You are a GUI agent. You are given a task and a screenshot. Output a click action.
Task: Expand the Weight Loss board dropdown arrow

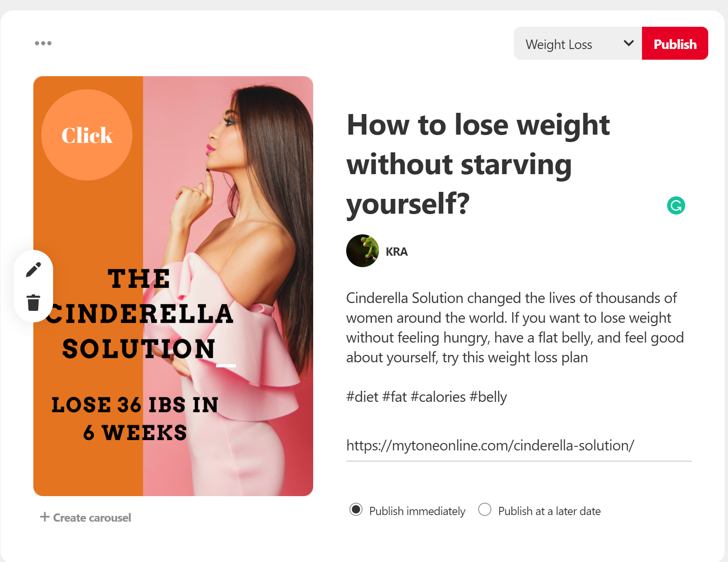tap(628, 43)
